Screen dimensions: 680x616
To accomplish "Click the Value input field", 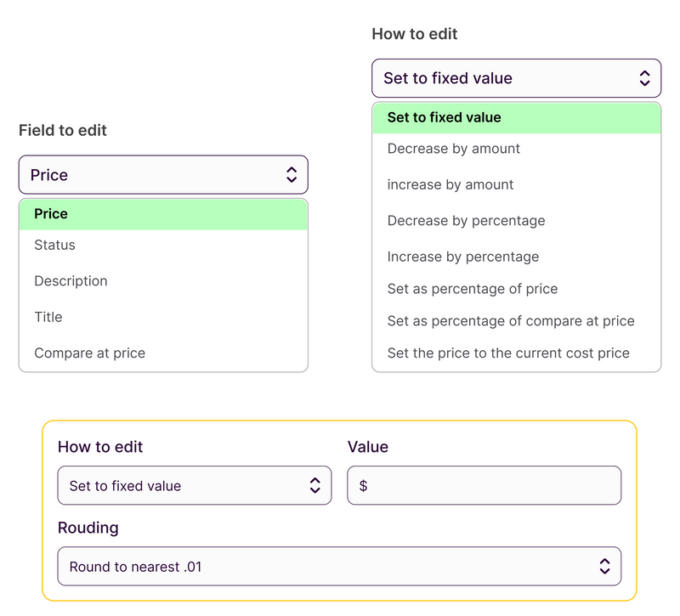I will tap(484, 485).
